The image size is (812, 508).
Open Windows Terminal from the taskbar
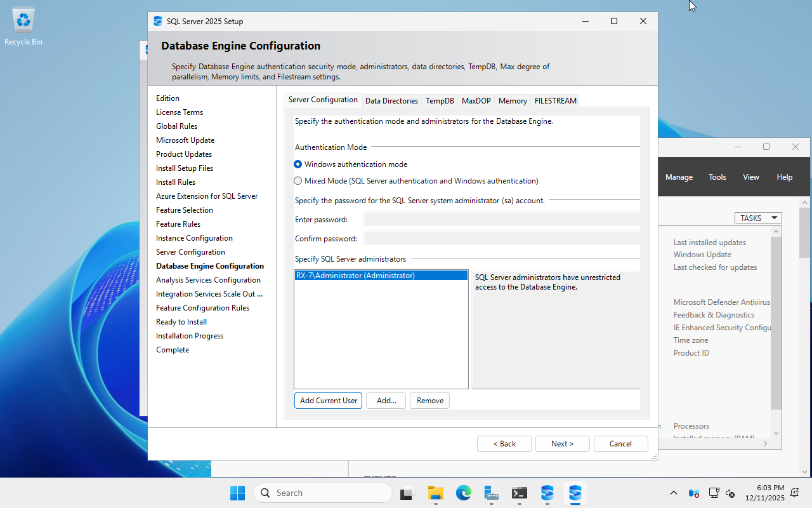click(519, 493)
